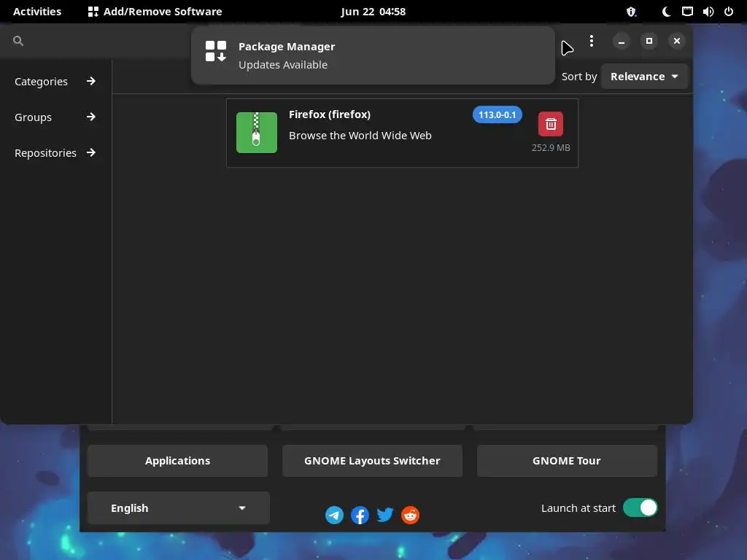Screen dimensions: 747x560
Task: Click the Applications button
Action: 177,461
